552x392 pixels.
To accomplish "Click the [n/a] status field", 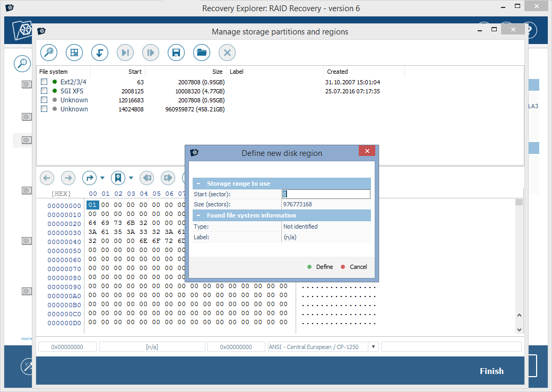I will point(152,347).
